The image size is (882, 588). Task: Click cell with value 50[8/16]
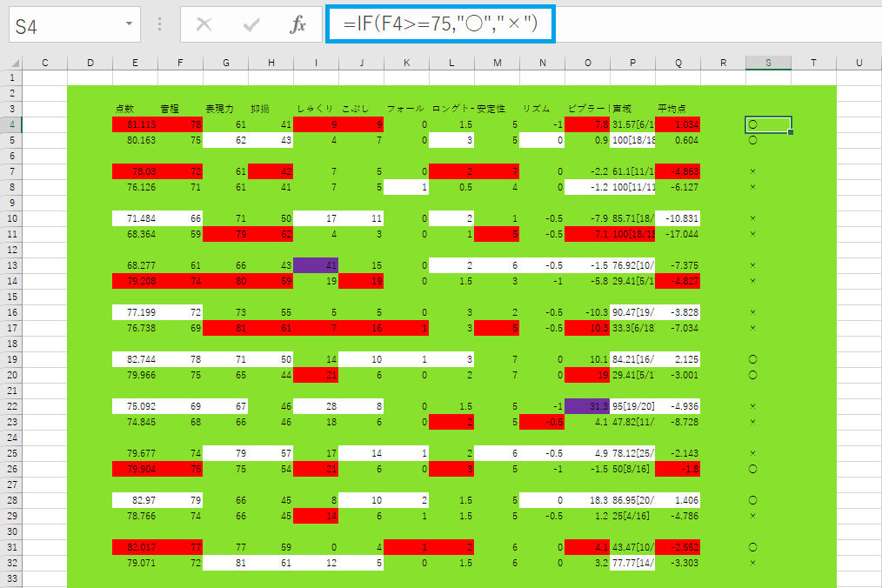633,469
